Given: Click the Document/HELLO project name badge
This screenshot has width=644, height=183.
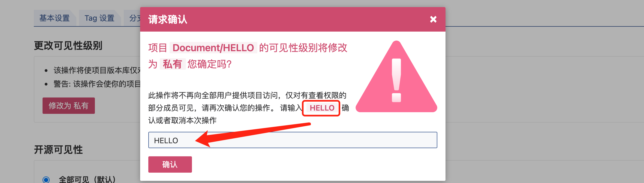Looking at the screenshot, I should pos(213,48).
